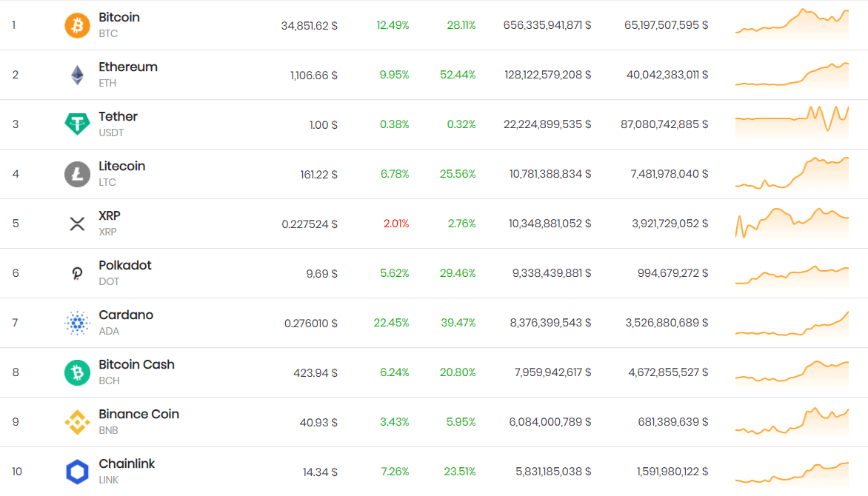Select the ADA ticker symbol
Screen dimensions: 868x496
[108, 331]
